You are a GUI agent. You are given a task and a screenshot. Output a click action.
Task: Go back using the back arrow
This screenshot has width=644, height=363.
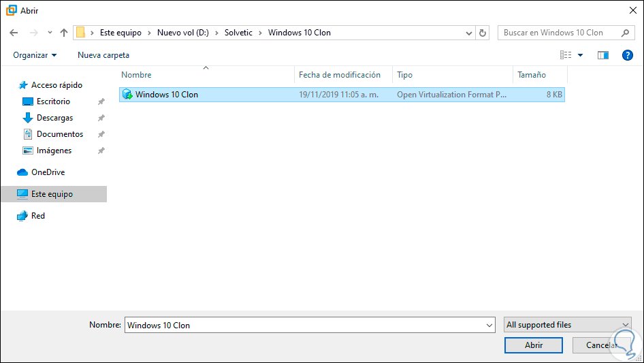click(x=14, y=33)
